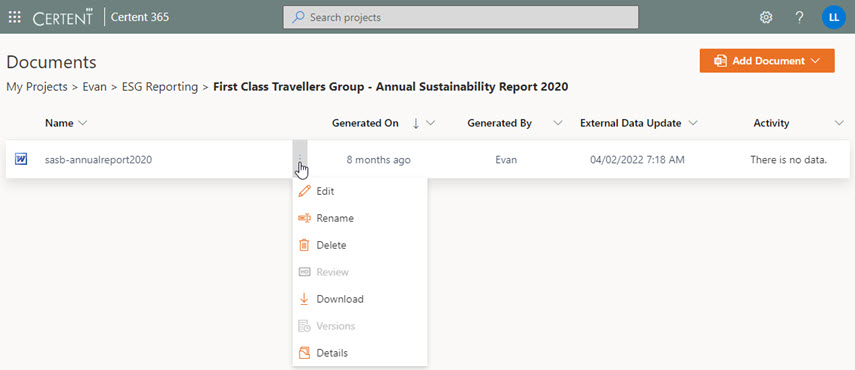Select the greyed-out Versions entry
855x370 pixels.
pyautogui.click(x=360, y=326)
